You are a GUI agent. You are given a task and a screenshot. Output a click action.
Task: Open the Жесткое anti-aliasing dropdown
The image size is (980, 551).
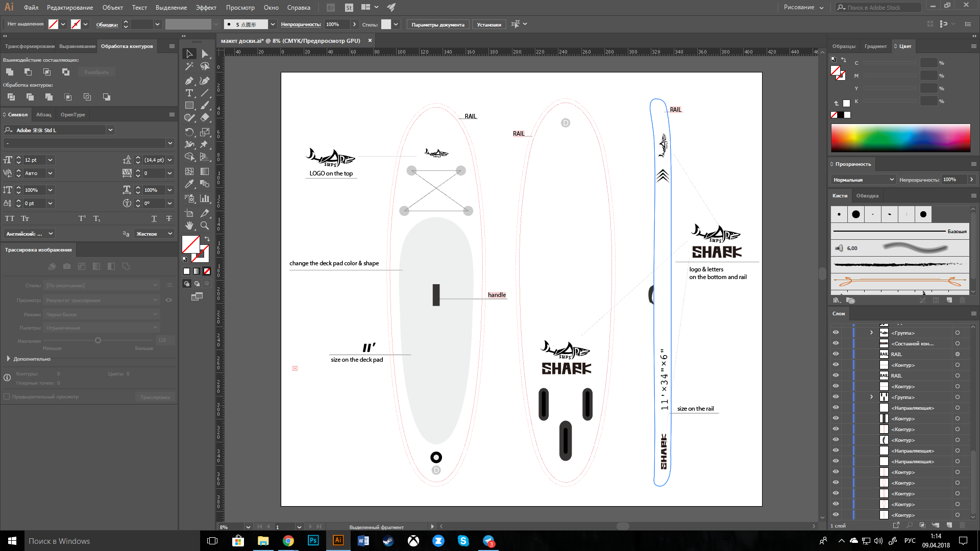point(170,234)
